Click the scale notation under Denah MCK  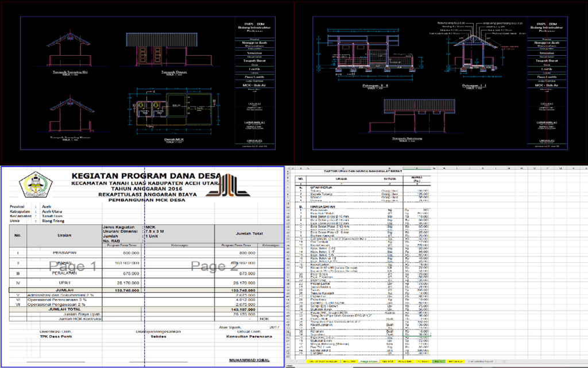click(174, 142)
